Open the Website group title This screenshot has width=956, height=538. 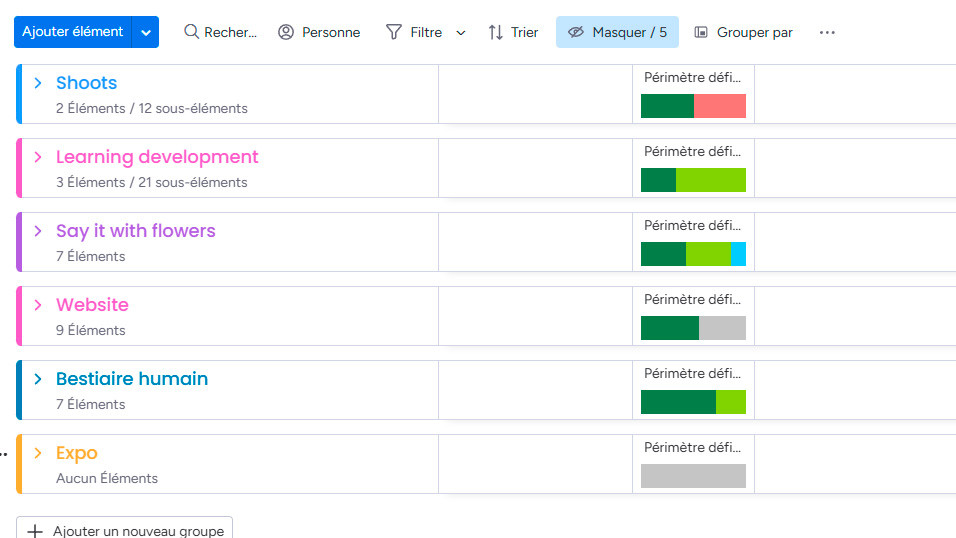pyautogui.click(x=92, y=305)
